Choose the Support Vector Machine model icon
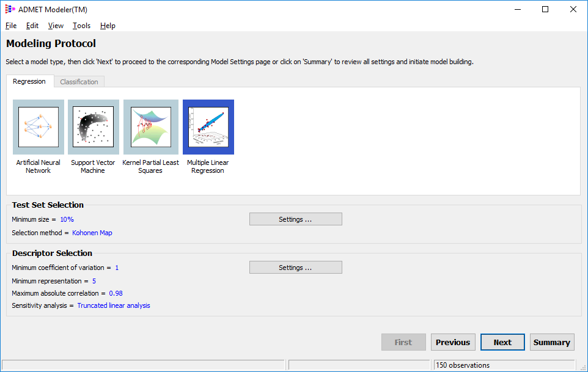The height and width of the screenshot is (372, 588). pyautogui.click(x=94, y=127)
